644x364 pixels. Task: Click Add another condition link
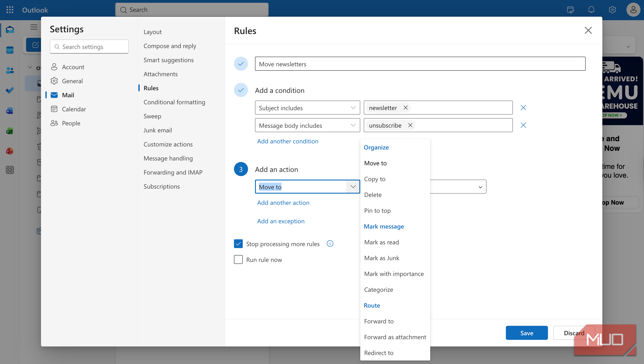[x=287, y=141]
